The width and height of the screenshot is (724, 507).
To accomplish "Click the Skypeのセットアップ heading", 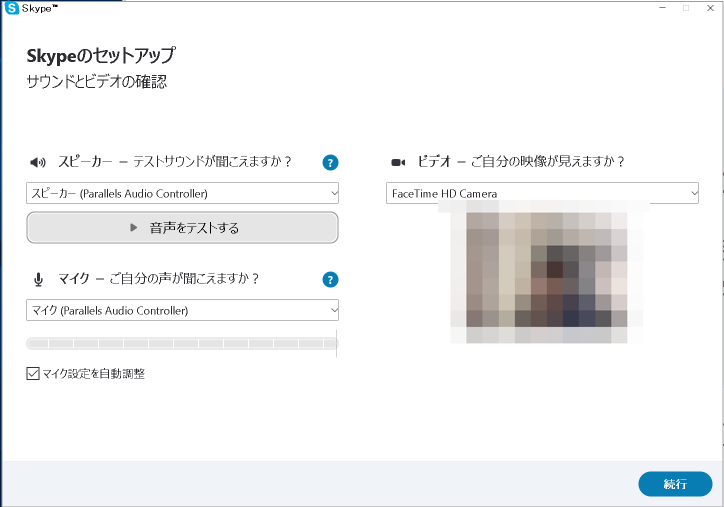I will [x=101, y=56].
